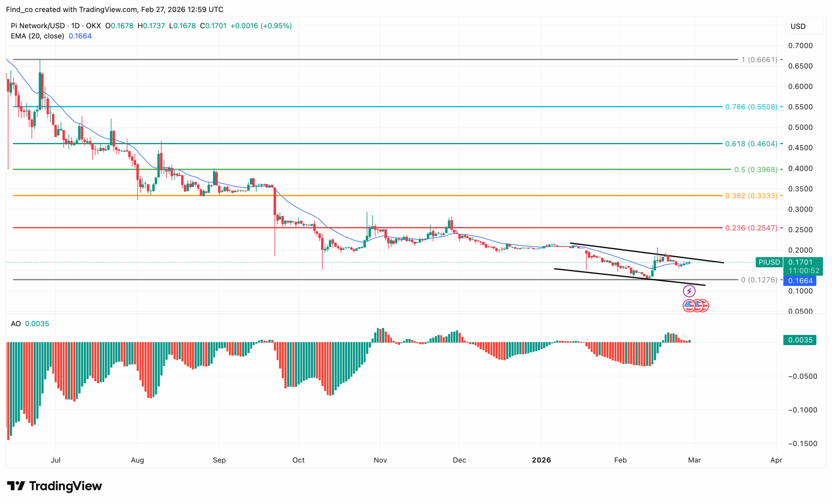Select the 0.5 (0.3968) Fibonacci level label

(x=756, y=170)
